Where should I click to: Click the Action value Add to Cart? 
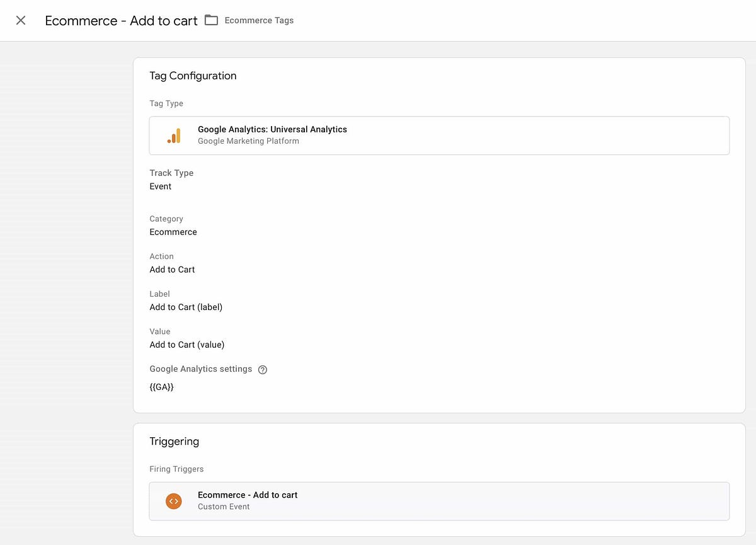click(172, 270)
